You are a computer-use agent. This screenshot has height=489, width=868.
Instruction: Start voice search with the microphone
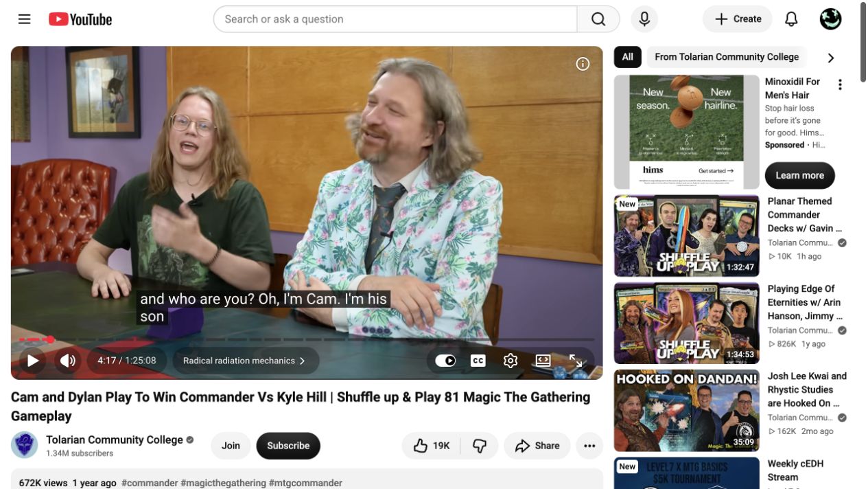644,19
